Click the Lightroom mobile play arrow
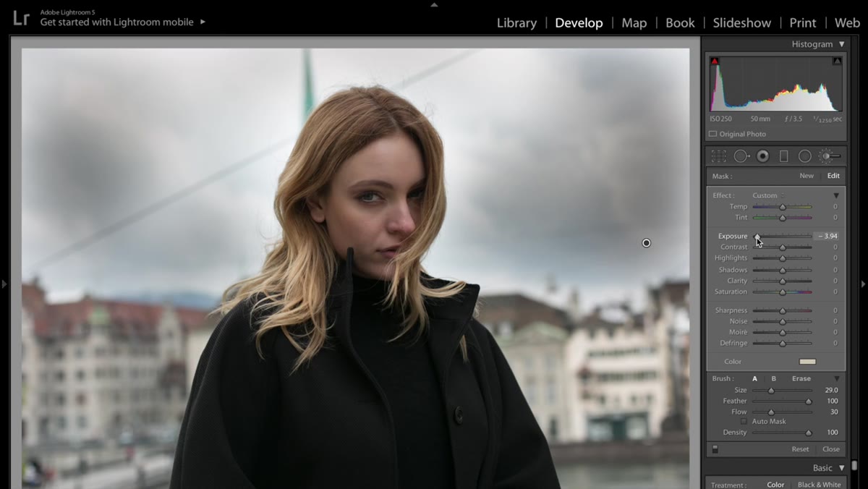Image resolution: width=868 pixels, height=489 pixels. 203,22
